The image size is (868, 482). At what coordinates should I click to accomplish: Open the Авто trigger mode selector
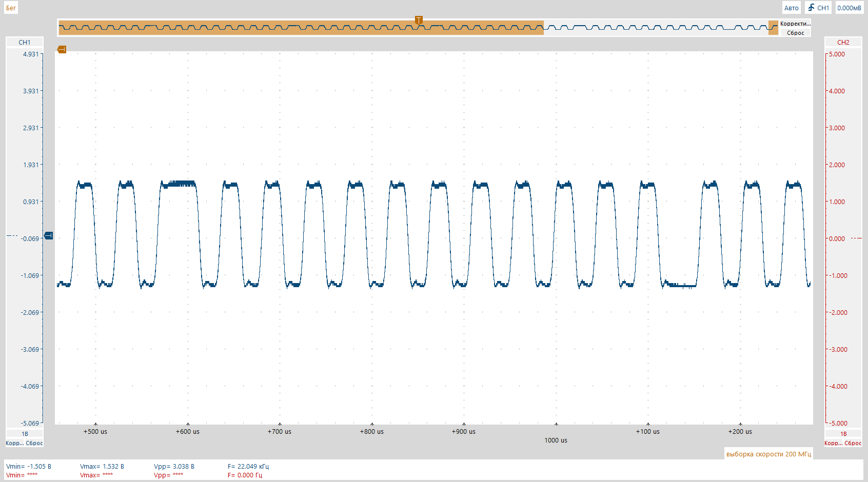click(x=791, y=8)
